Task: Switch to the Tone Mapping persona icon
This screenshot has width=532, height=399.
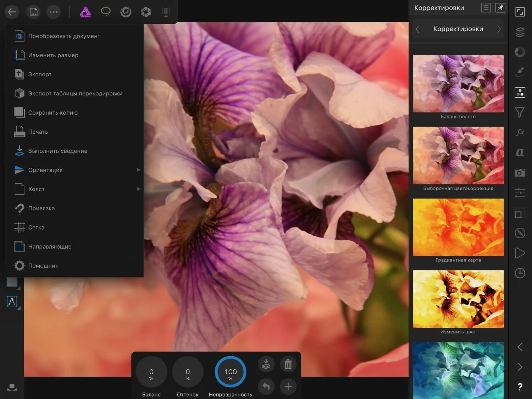Action: pyautogui.click(x=166, y=12)
